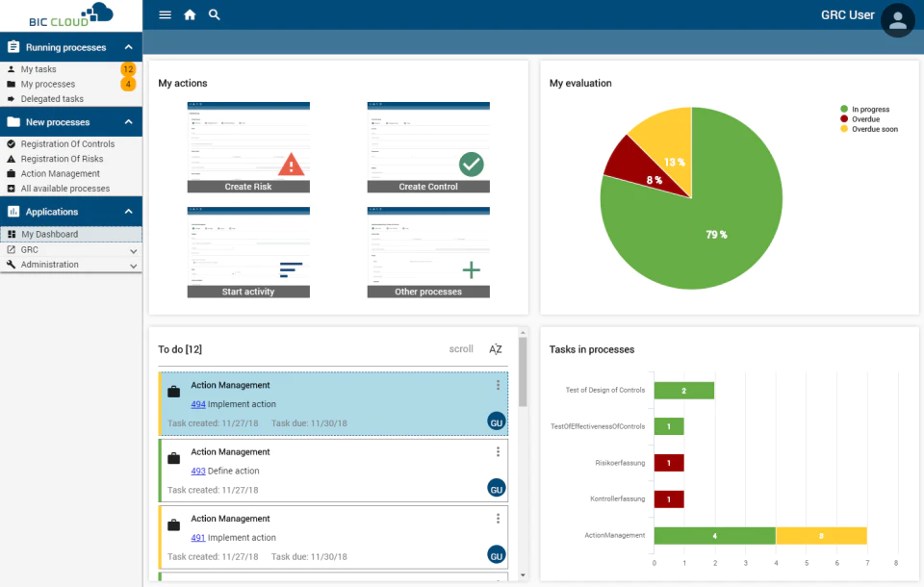Screen dimensions: 924x587
Task: Click GU avatar on task 493
Action: 497,489
